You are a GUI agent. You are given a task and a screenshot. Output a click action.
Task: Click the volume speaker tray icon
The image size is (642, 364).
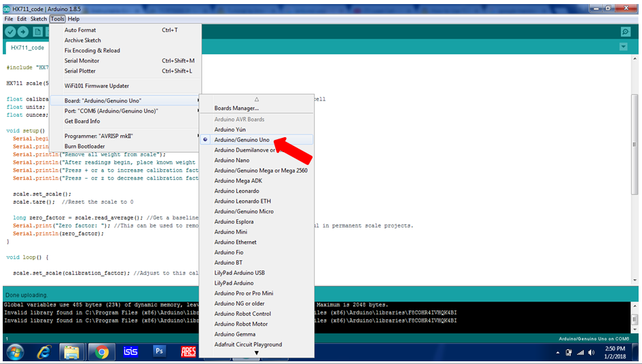pos(591,352)
